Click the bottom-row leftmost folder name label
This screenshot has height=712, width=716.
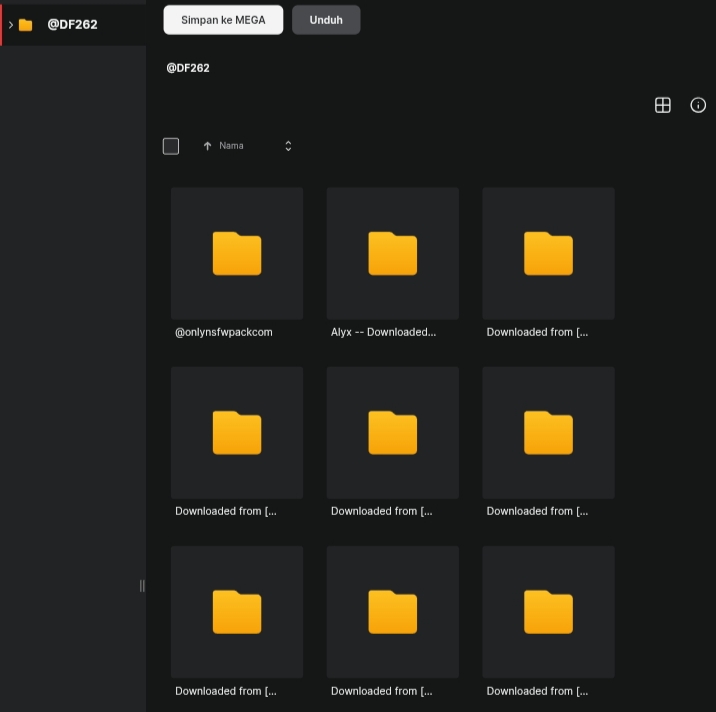coord(226,691)
